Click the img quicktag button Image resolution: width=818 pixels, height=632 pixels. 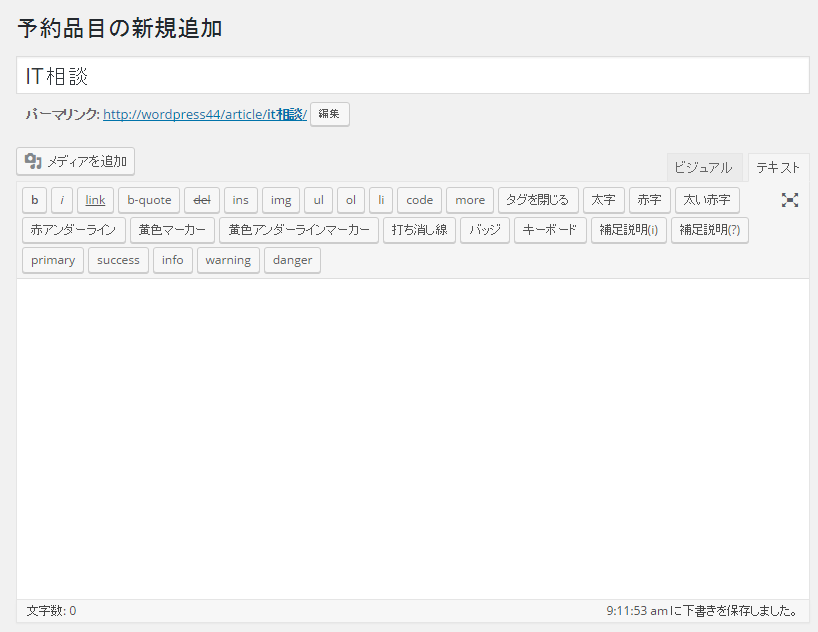click(282, 200)
